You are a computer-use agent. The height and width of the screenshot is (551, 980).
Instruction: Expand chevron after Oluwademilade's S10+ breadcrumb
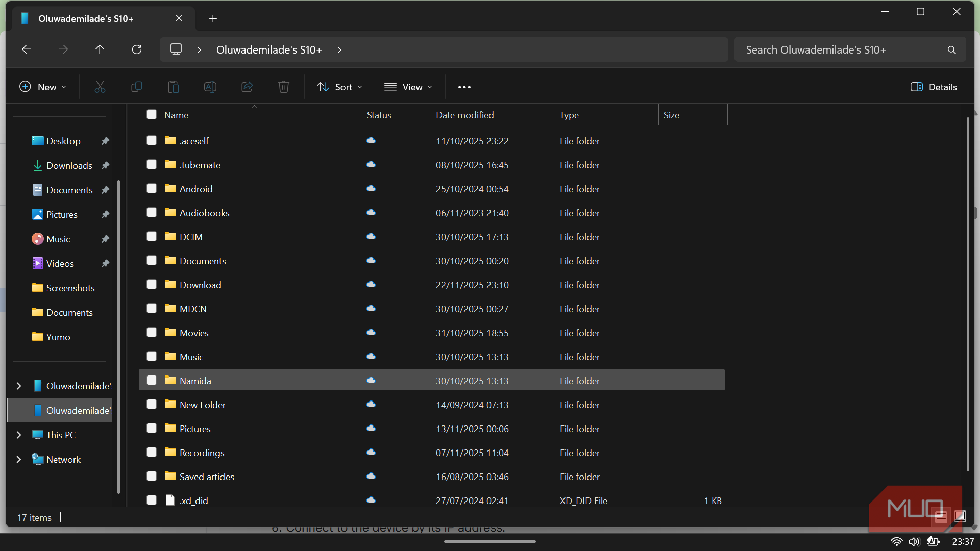coord(339,50)
